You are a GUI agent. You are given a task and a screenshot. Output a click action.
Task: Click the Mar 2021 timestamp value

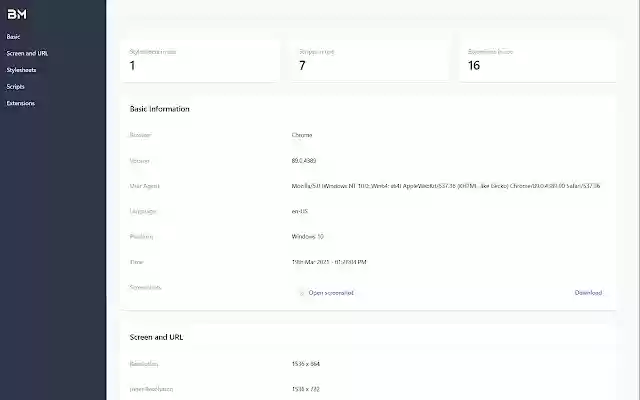[329, 262]
